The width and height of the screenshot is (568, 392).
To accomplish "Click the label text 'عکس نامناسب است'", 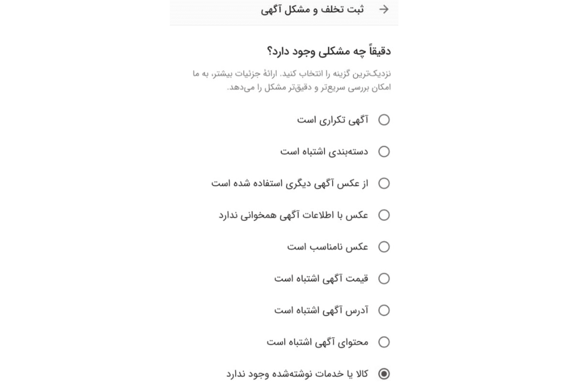I will point(327,247).
